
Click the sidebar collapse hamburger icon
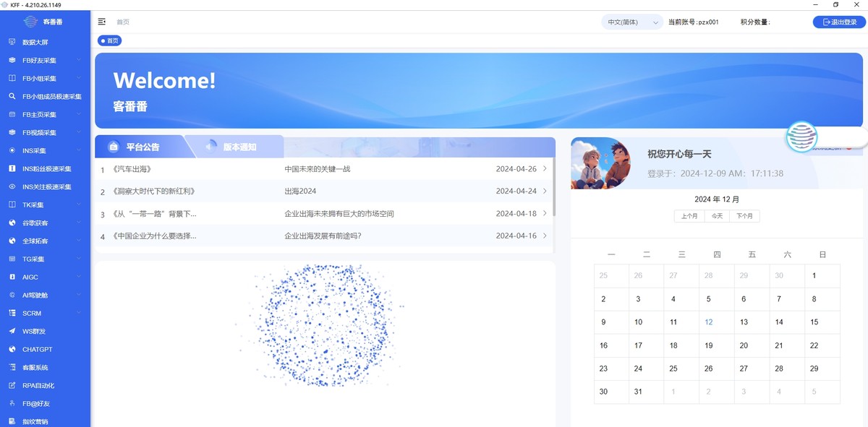(x=102, y=21)
